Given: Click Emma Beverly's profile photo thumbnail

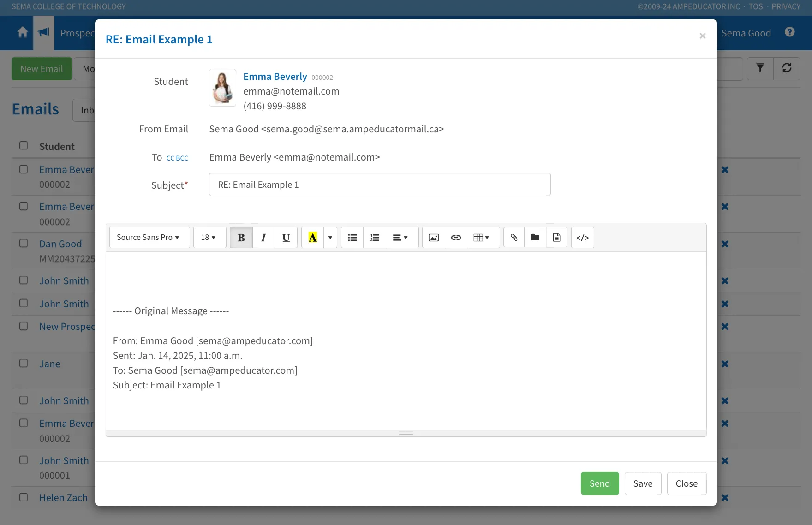Looking at the screenshot, I should tap(223, 88).
